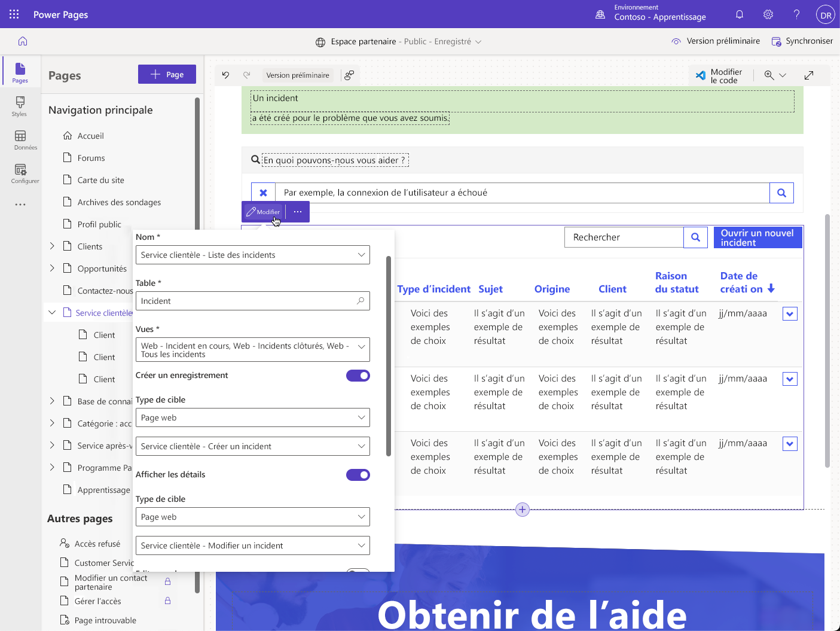Open the app launcher waffle menu
The image size is (840, 631).
pos(14,14)
